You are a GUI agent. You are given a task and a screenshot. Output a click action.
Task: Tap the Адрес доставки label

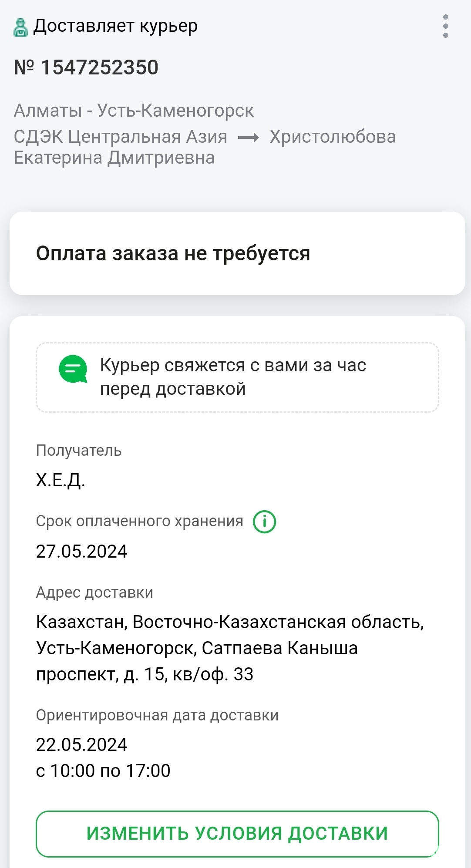[x=94, y=592]
